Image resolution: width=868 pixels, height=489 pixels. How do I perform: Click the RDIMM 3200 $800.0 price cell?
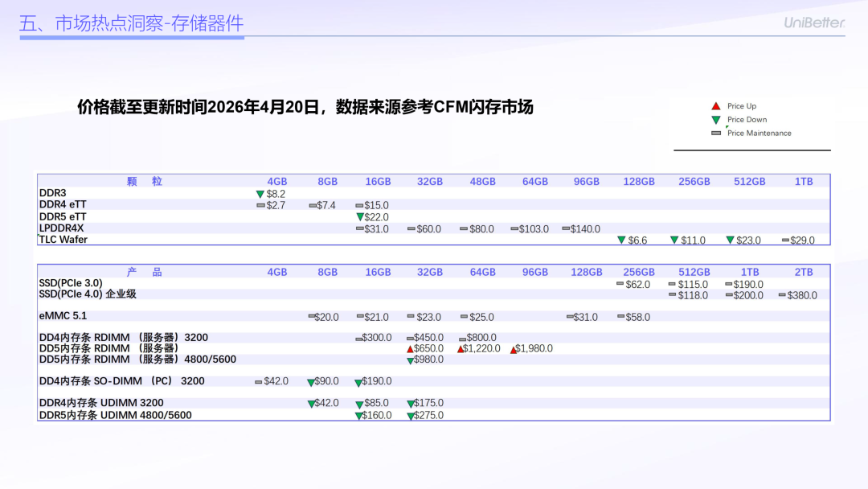481,338
